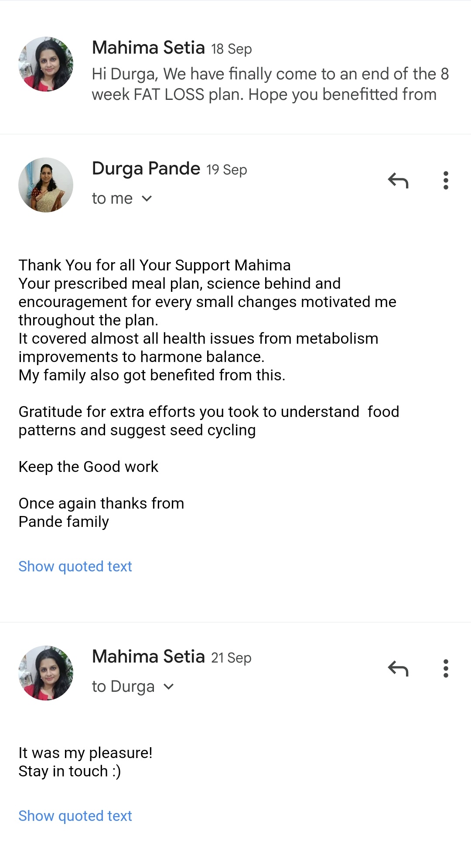
Task: Reply to Mahima Setia's 21 Sep message
Action: [398, 668]
